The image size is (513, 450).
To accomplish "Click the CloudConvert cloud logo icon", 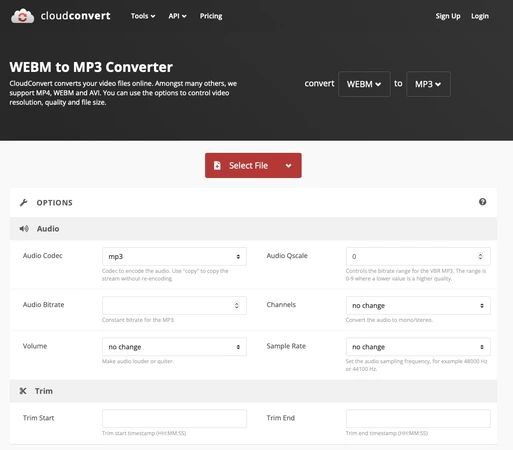I will (22, 16).
